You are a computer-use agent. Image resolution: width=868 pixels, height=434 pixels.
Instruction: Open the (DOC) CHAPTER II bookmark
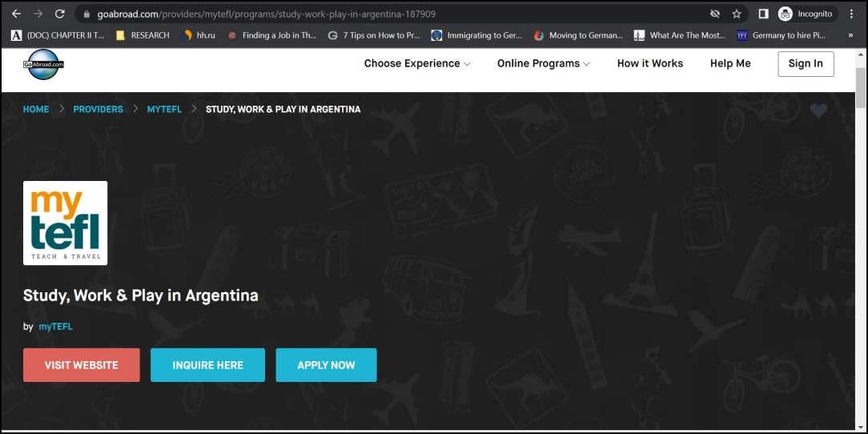pos(58,35)
